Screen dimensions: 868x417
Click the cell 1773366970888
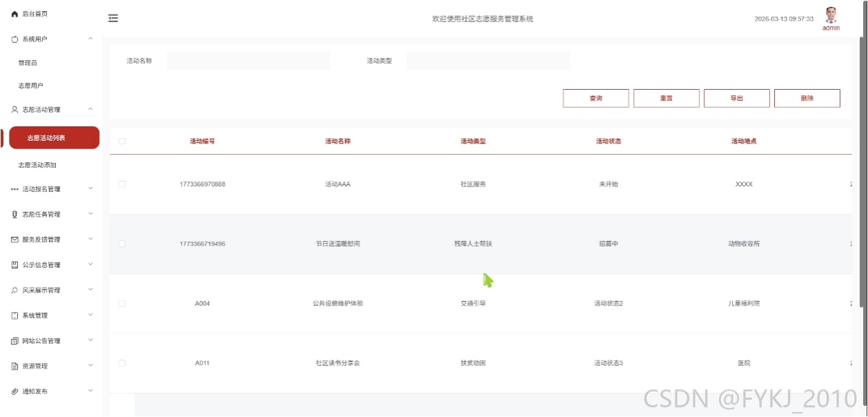click(202, 184)
